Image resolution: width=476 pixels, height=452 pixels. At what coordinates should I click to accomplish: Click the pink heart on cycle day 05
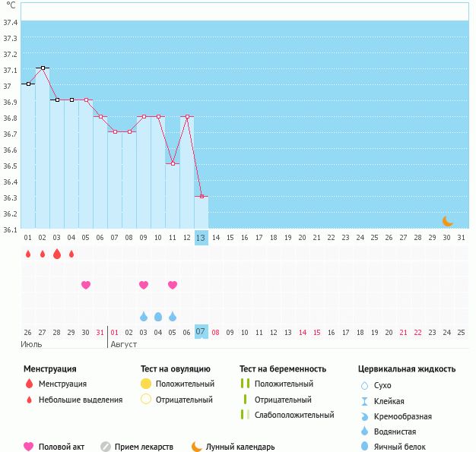[x=86, y=285]
